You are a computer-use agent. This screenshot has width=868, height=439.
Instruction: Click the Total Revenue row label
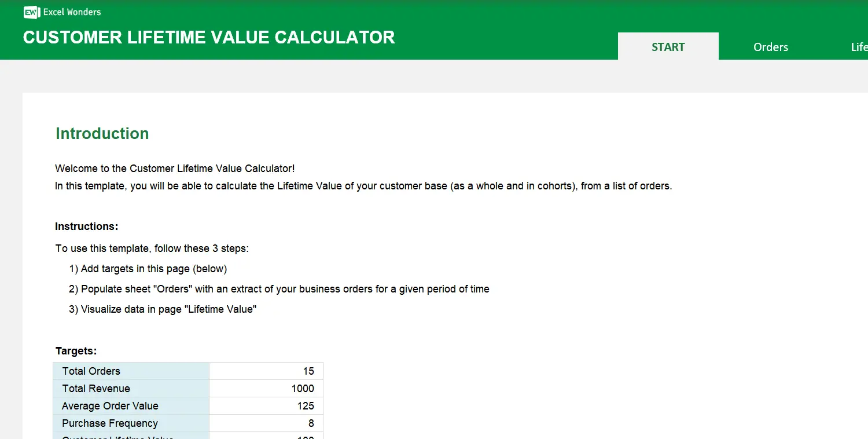pyautogui.click(x=95, y=388)
